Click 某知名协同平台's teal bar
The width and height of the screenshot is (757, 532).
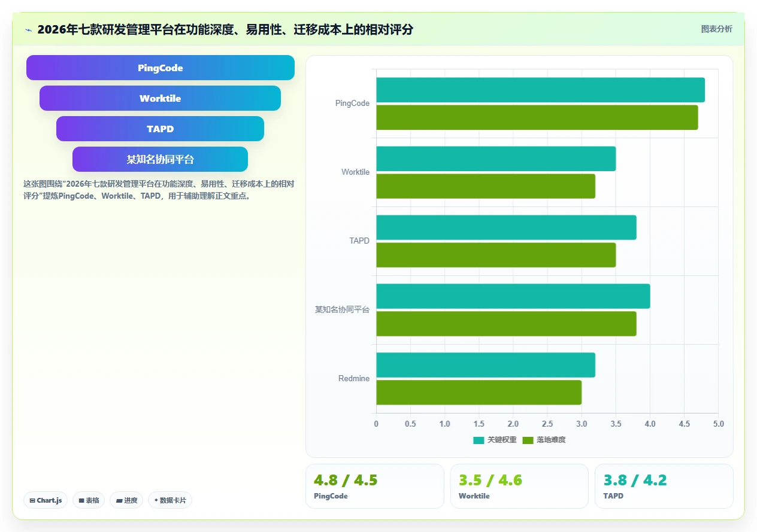pyautogui.click(x=513, y=296)
